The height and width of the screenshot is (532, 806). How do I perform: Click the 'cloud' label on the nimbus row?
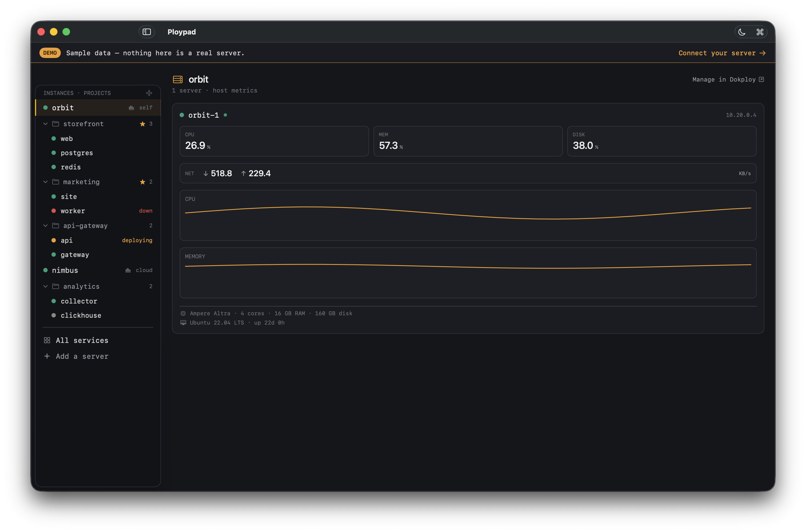(x=144, y=270)
